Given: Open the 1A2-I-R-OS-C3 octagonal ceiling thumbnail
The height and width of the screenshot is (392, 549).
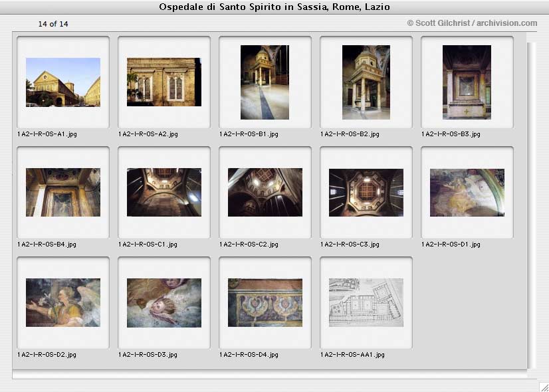Looking at the screenshot, I should 366,193.
